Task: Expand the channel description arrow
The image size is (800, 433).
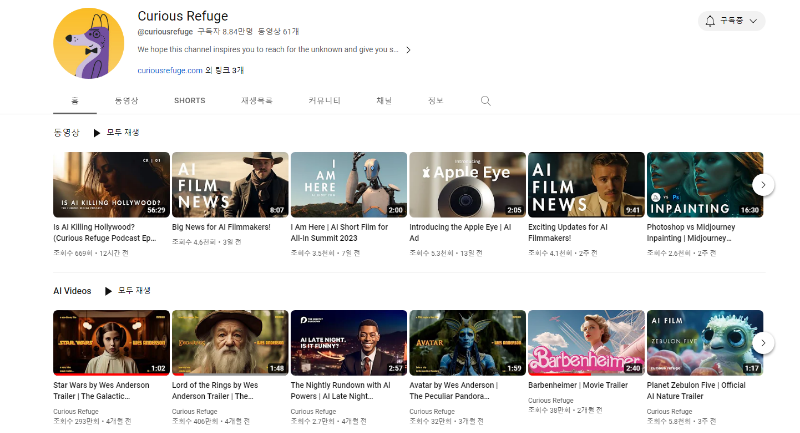Action: 408,50
